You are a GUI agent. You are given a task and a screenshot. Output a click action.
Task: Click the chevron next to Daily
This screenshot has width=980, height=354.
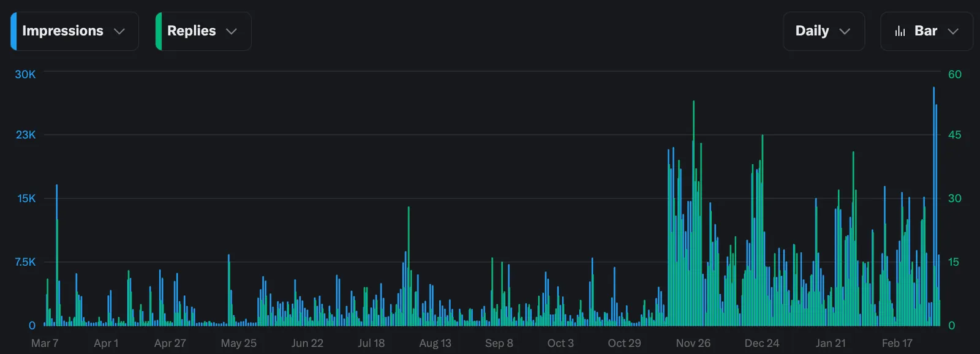point(845,31)
